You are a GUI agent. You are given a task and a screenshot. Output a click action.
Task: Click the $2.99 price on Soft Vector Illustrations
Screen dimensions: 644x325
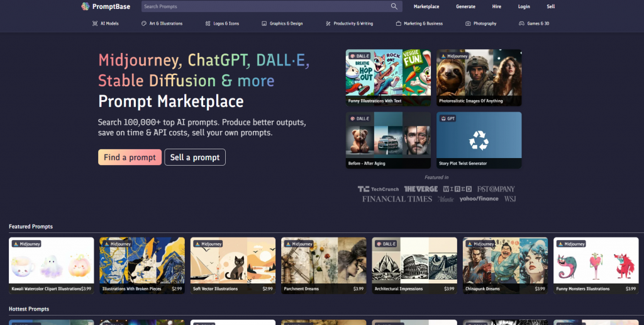click(x=267, y=289)
